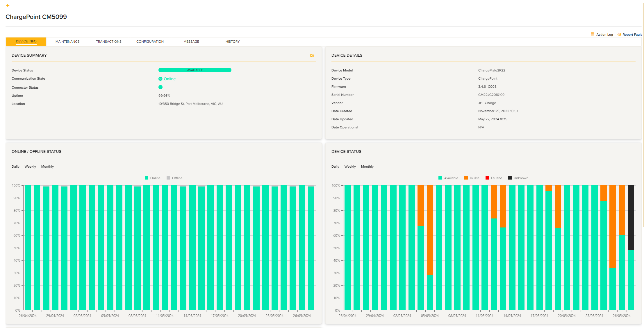
Task: View the HISTORY tab
Action: tap(233, 42)
